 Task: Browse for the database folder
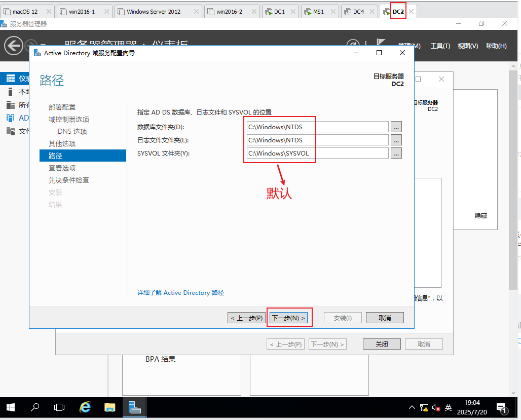[x=396, y=127]
